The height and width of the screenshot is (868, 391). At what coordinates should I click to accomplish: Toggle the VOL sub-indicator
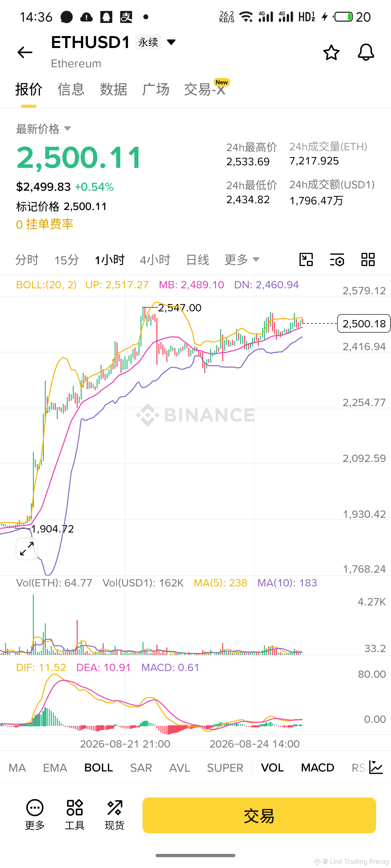pos(272,768)
